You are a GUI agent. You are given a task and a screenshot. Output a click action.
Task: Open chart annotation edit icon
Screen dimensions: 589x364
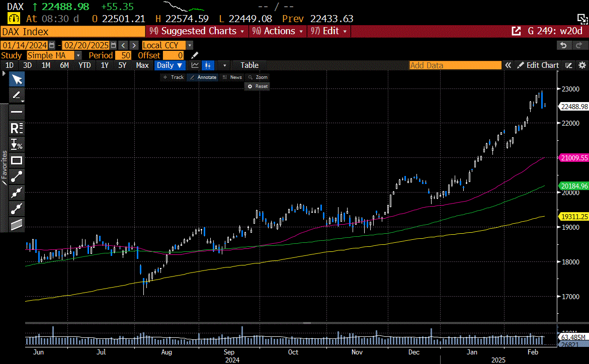(569, 65)
